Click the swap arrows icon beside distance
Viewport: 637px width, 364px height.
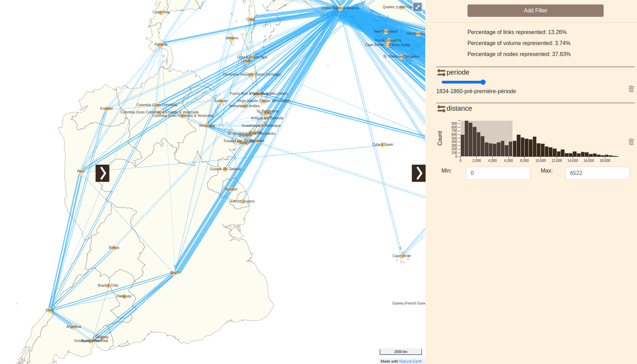pyautogui.click(x=441, y=109)
